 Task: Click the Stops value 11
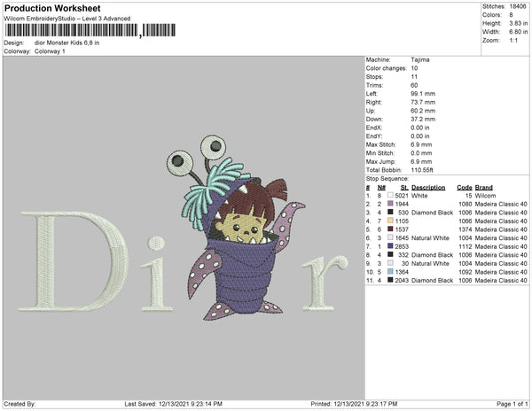pos(414,76)
